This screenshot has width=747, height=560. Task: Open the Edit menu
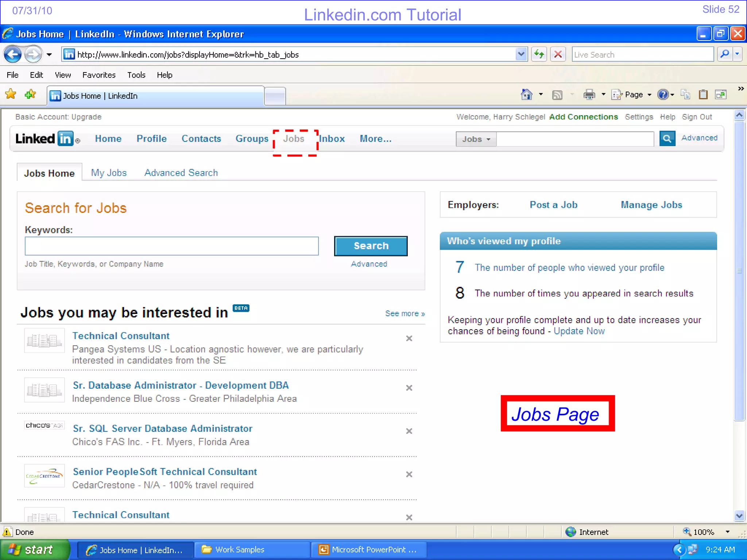[36, 75]
